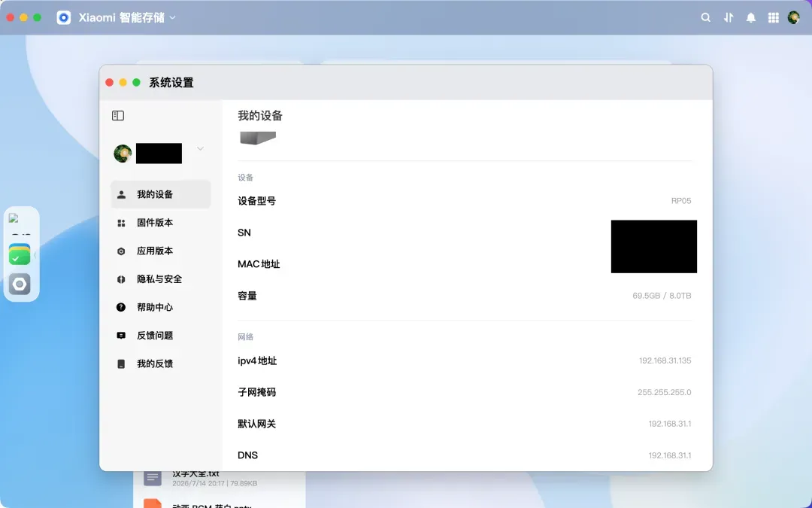
Task: Open the apps grid icon
Action: (x=773, y=17)
